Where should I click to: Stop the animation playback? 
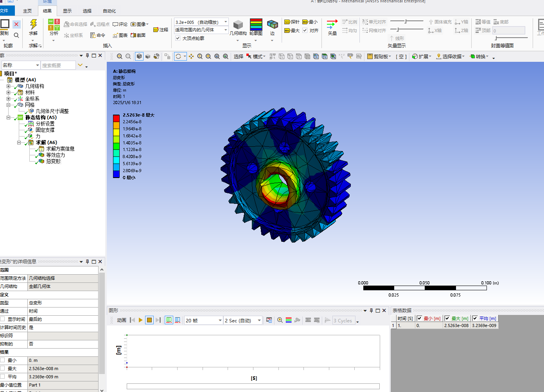click(x=149, y=320)
